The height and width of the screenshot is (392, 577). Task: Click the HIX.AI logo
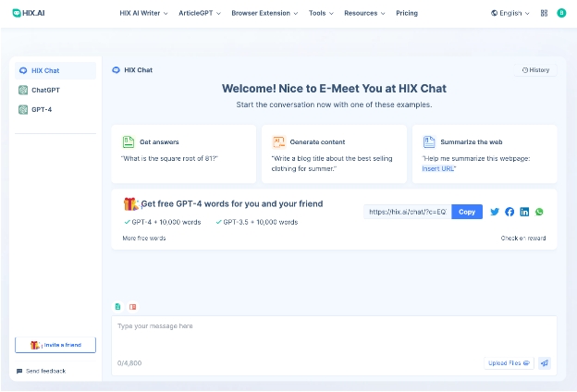tap(29, 13)
